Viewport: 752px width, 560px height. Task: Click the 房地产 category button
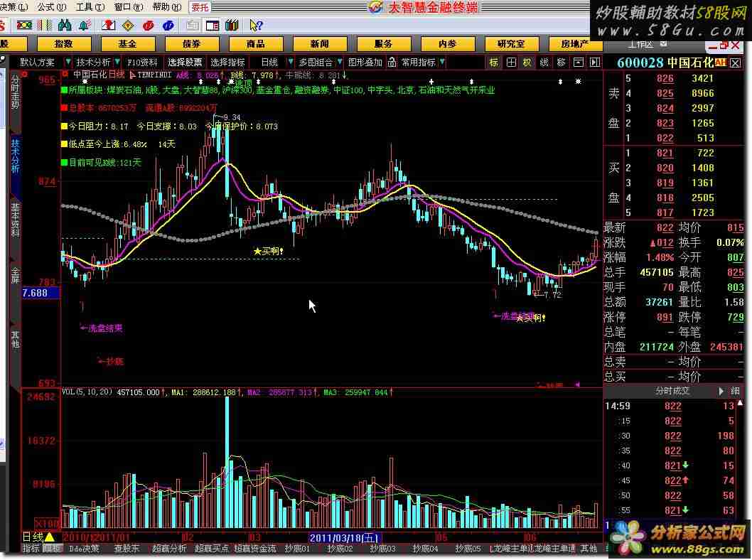pyautogui.click(x=575, y=44)
